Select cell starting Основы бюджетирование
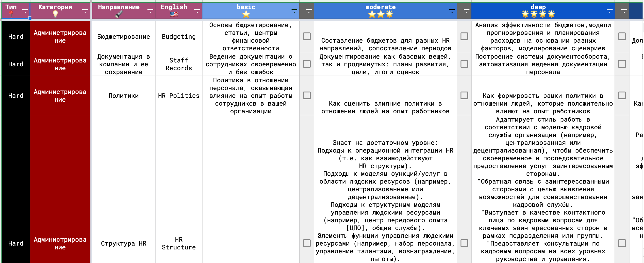 (x=251, y=36)
